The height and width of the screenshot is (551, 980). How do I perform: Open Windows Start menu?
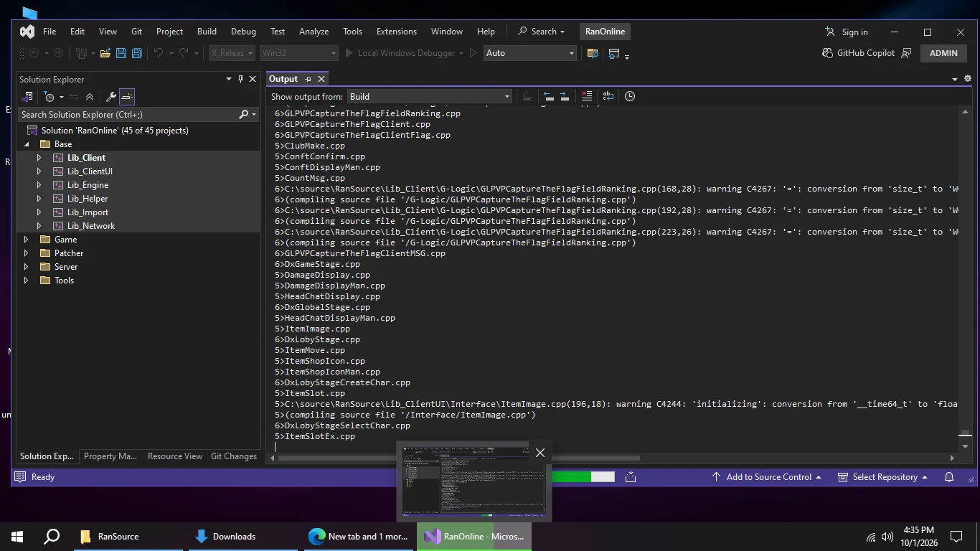pos(17,536)
